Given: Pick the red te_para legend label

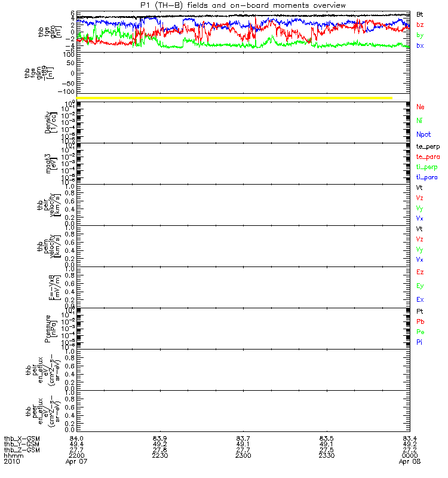Looking at the screenshot, I should click(428, 157).
